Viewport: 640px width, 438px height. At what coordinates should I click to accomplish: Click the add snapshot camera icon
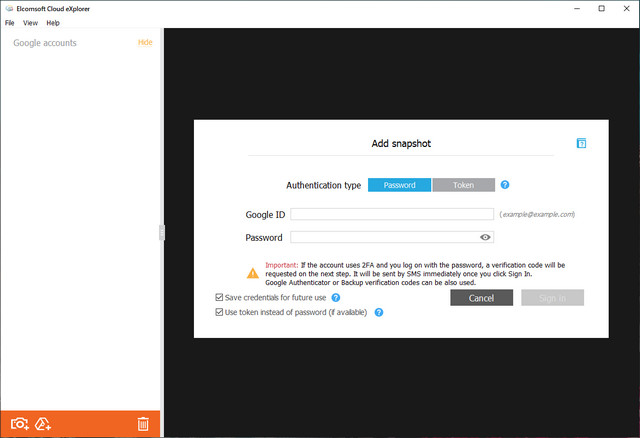20,424
